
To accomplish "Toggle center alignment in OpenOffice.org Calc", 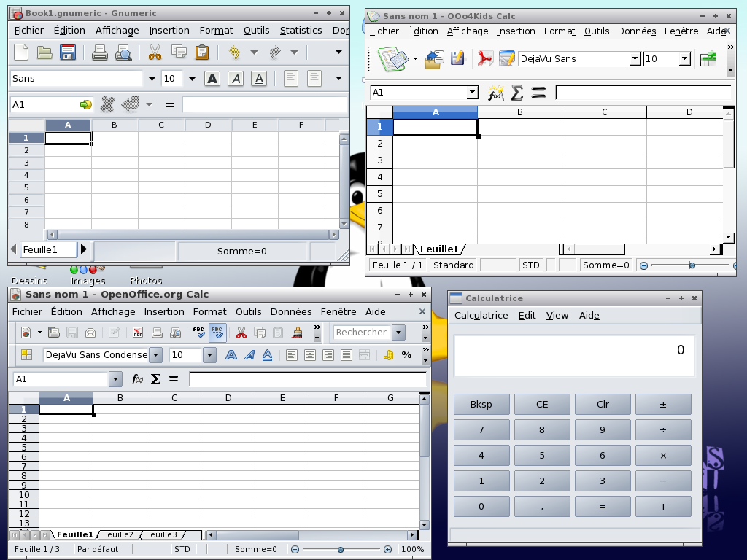I will point(309,355).
